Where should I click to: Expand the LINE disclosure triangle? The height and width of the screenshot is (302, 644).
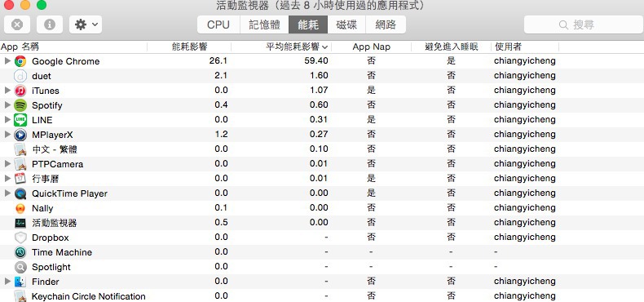(7, 120)
